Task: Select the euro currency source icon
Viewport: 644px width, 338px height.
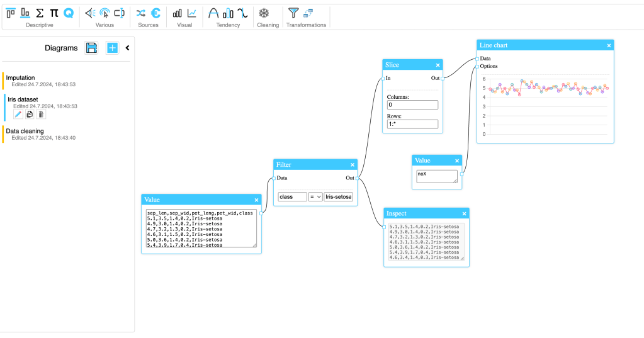Action: [x=155, y=13]
